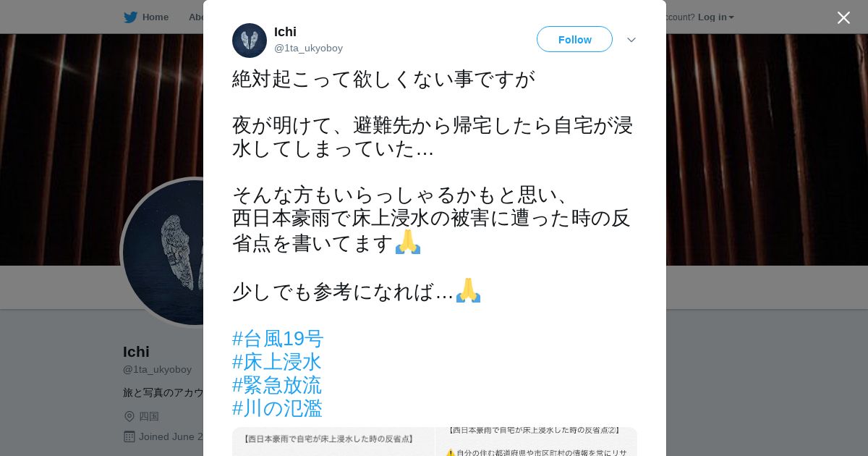Open the #台風19号 hashtag link
This screenshot has width=868, height=456.
[x=278, y=339]
